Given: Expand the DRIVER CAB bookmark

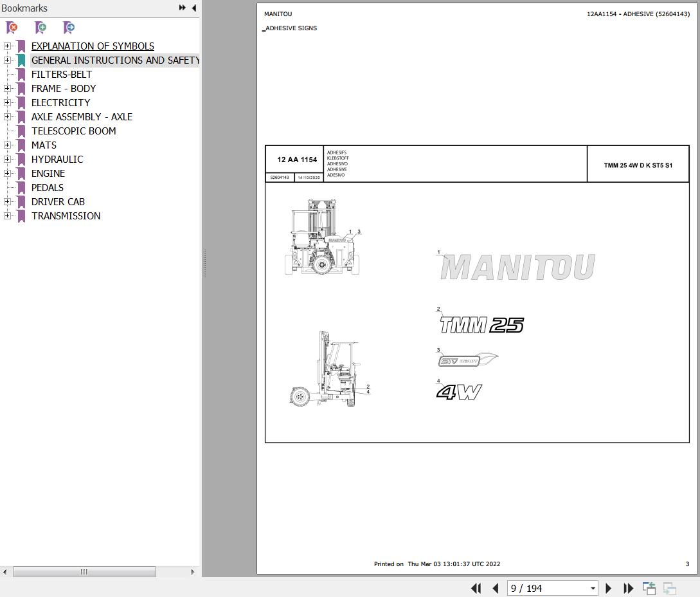Looking at the screenshot, I should tap(6, 201).
